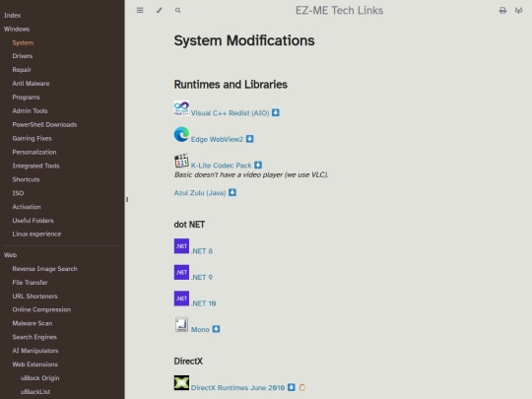The height and width of the screenshot is (399, 532).
Task: Click the .NET 10 purple logo icon
Action: pyautogui.click(x=181, y=299)
